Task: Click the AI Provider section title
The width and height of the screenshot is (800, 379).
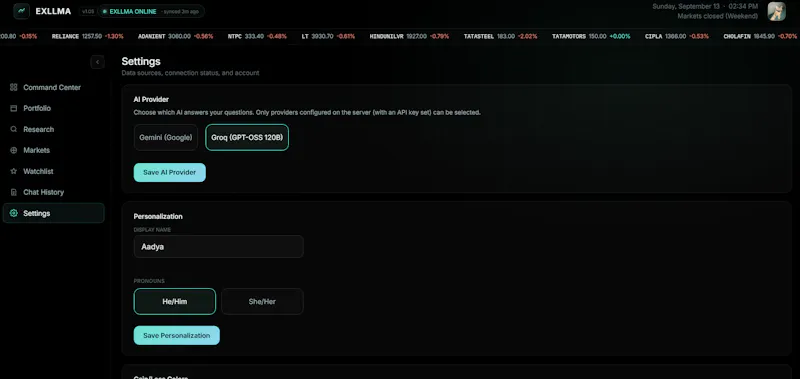Action: [151, 99]
